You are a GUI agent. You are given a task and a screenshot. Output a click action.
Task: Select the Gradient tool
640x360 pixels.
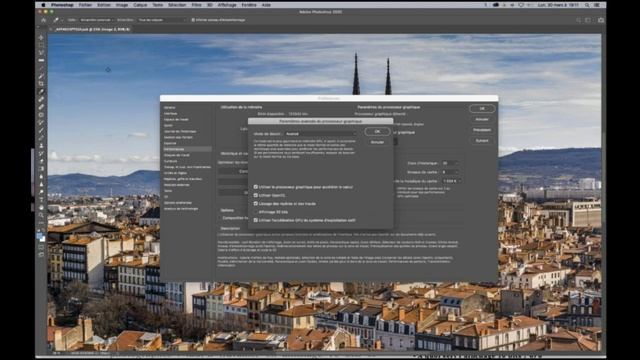coord(41,169)
